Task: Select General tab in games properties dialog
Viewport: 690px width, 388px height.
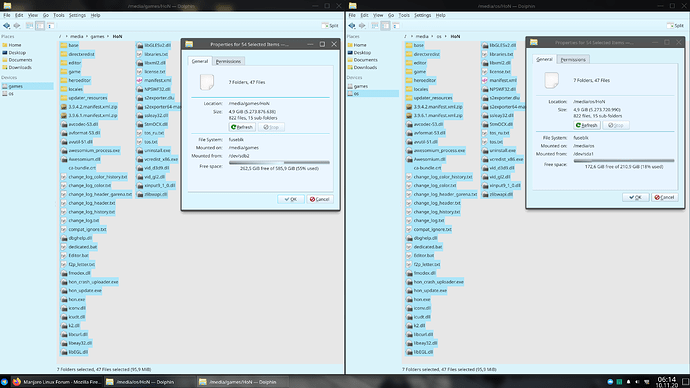Action: point(200,61)
